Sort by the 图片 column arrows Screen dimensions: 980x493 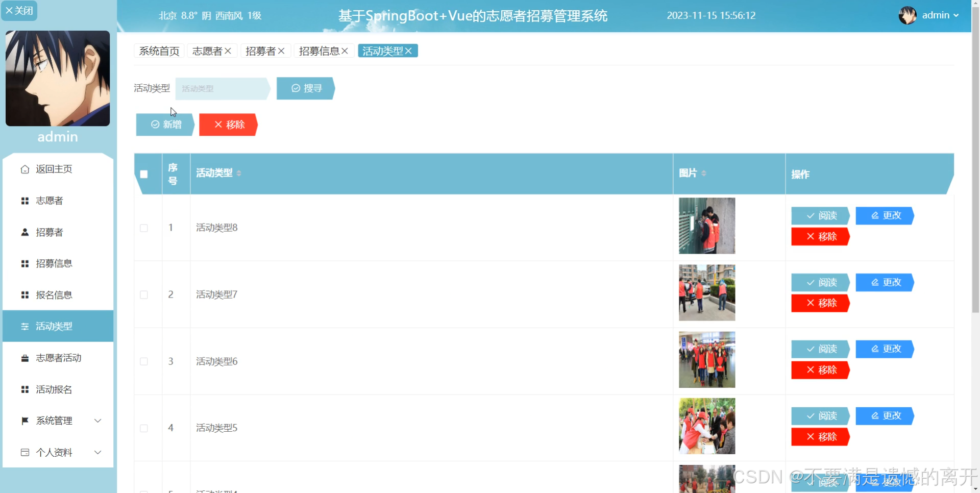(x=704, y=174)
